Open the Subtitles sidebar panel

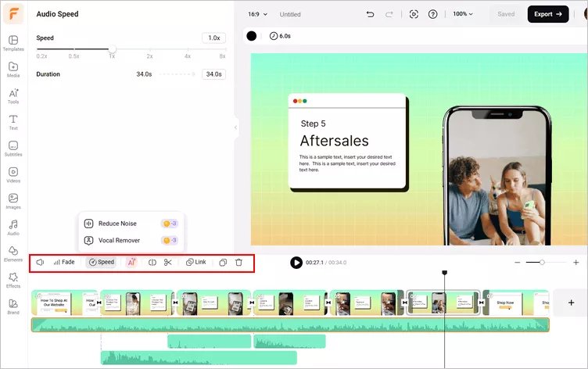click(x=13, y=149)
